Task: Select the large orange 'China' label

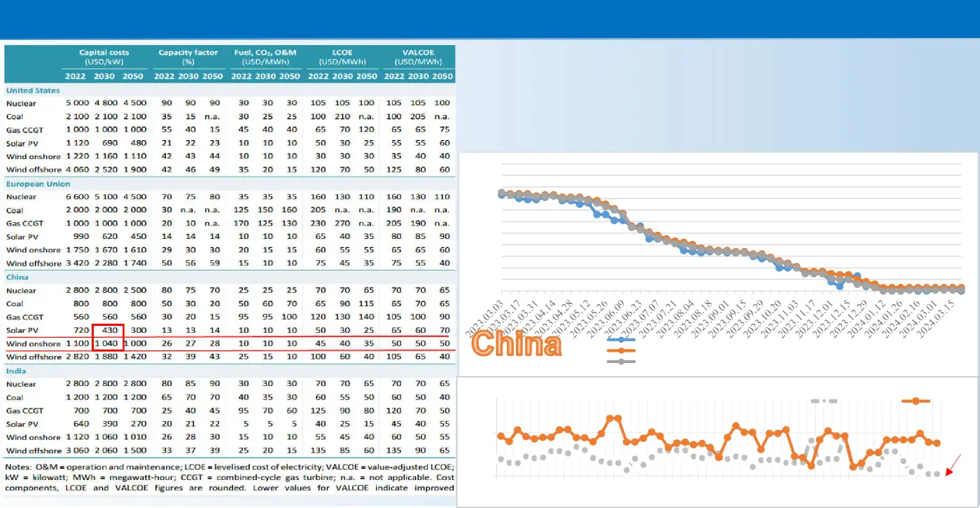Action: pyautogui.click(x=517, y=344)
